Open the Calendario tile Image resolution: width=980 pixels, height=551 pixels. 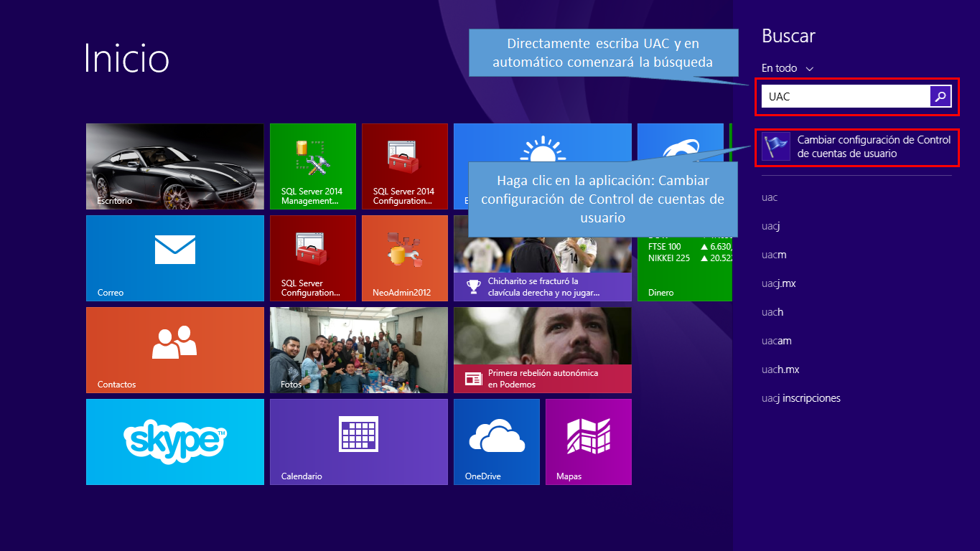click(359, 442)
